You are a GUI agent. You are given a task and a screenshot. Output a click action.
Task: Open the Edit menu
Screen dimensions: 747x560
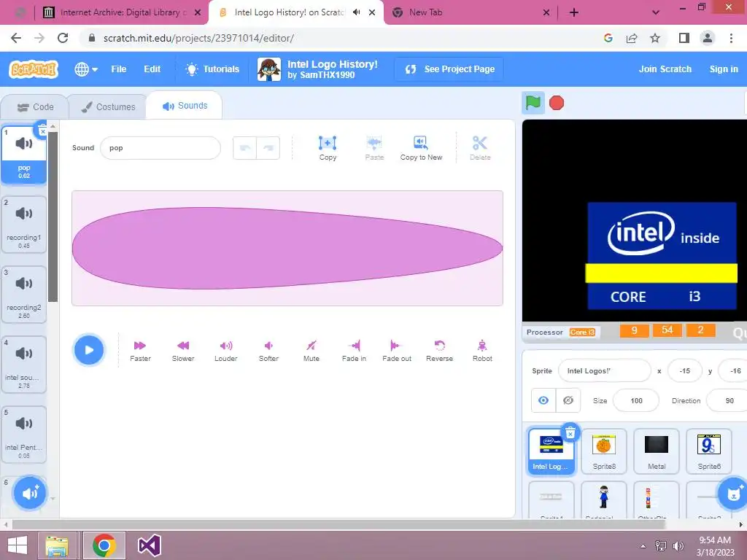(152, 69)
